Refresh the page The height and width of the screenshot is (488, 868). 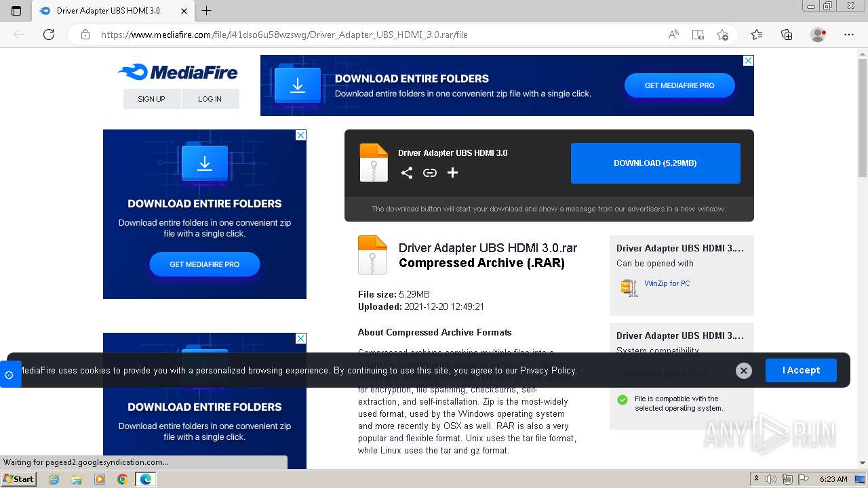pyautogui.click(x=49, y=35)
